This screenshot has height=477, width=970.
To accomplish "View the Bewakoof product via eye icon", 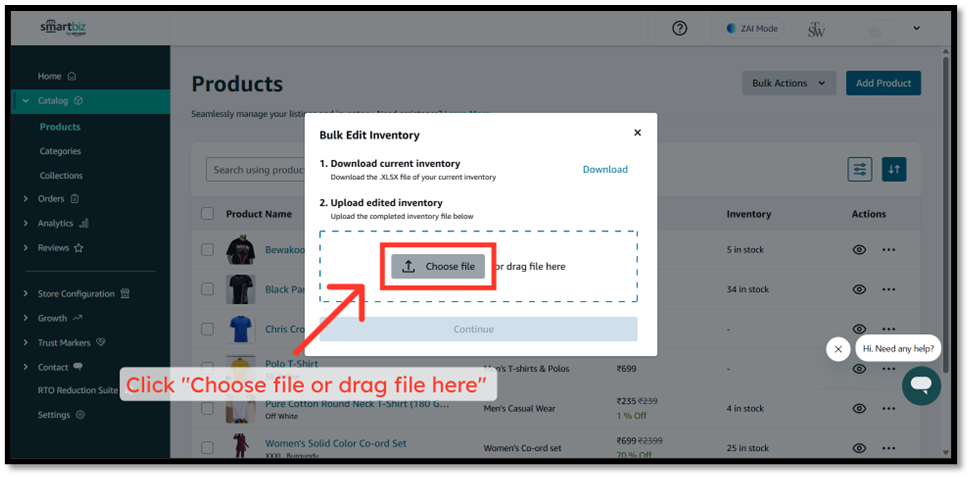I will point(858,250).
